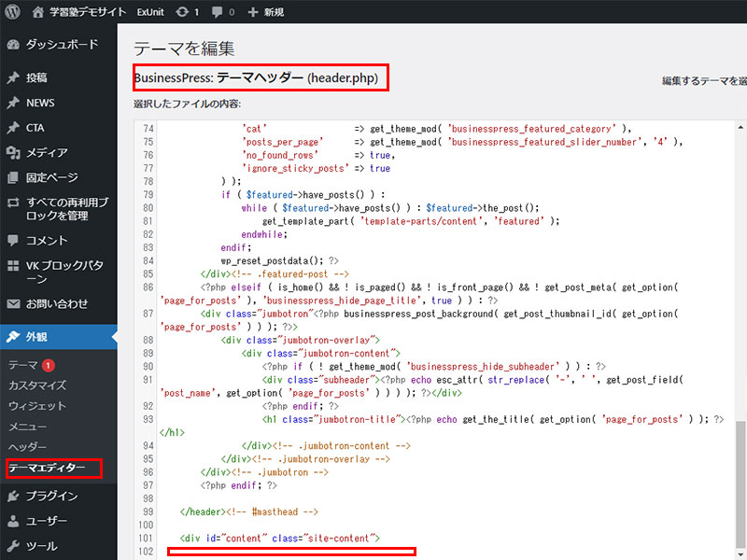The image size is (747, 560).
Task: Select the メディア menu item
Action: (x=47, y=152)
